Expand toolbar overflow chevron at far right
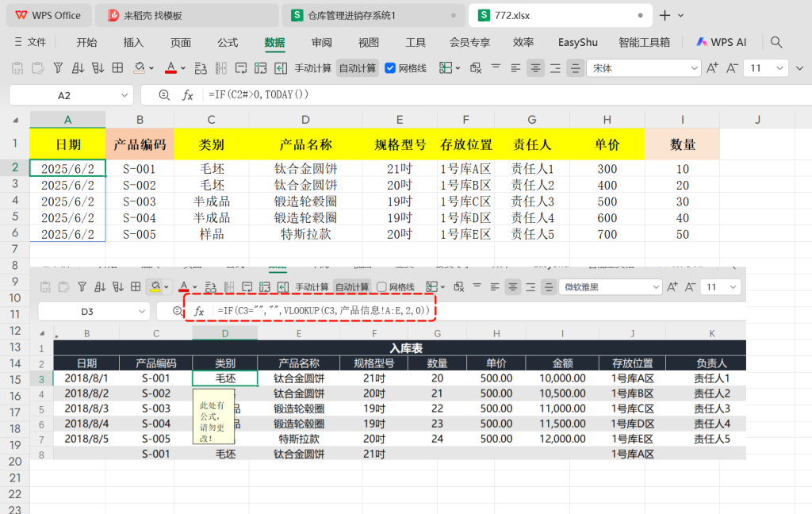Viewport: 812px width, 514px height. coord(799,68)
